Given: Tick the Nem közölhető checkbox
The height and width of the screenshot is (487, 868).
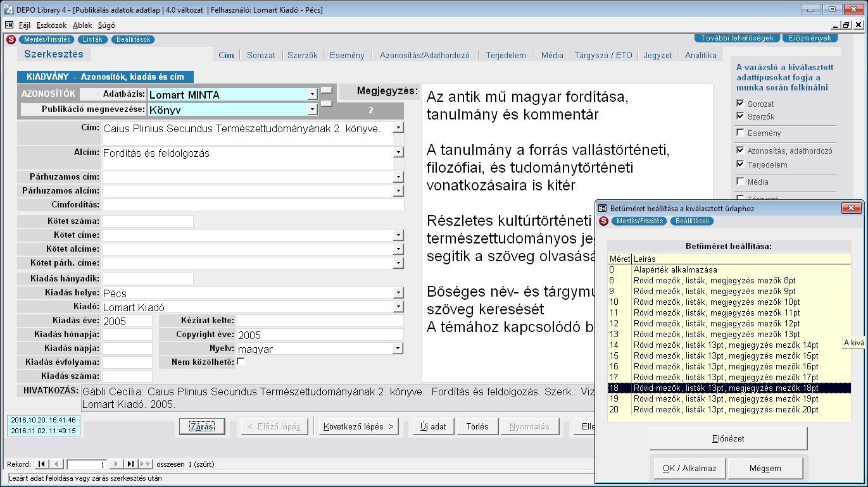Looking at the screenshot, I should tap(241, 362).
